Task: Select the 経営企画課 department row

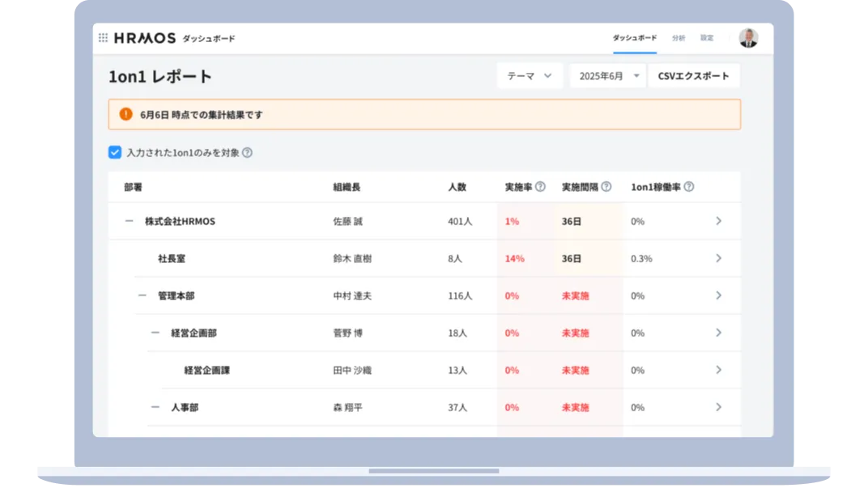Action: pos(207,370)
